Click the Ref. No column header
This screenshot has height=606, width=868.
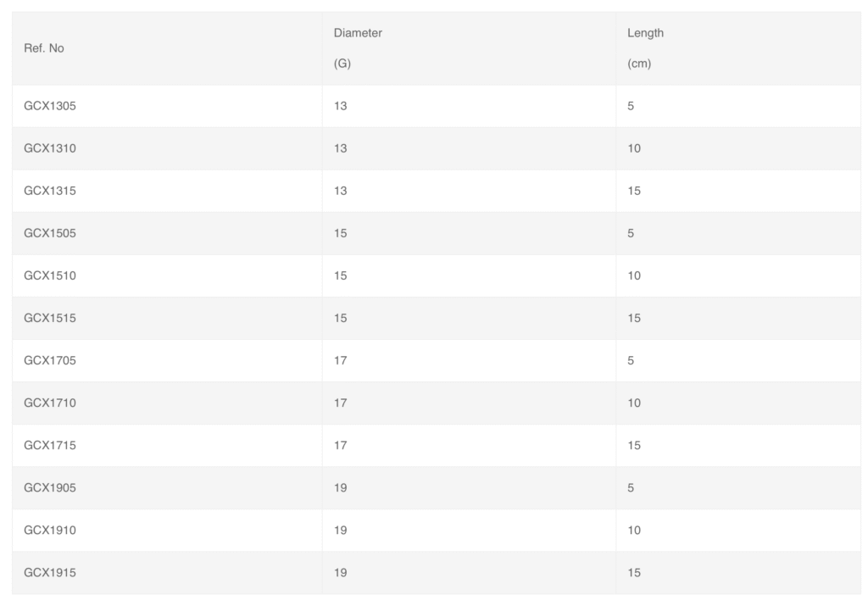point(44,48)
